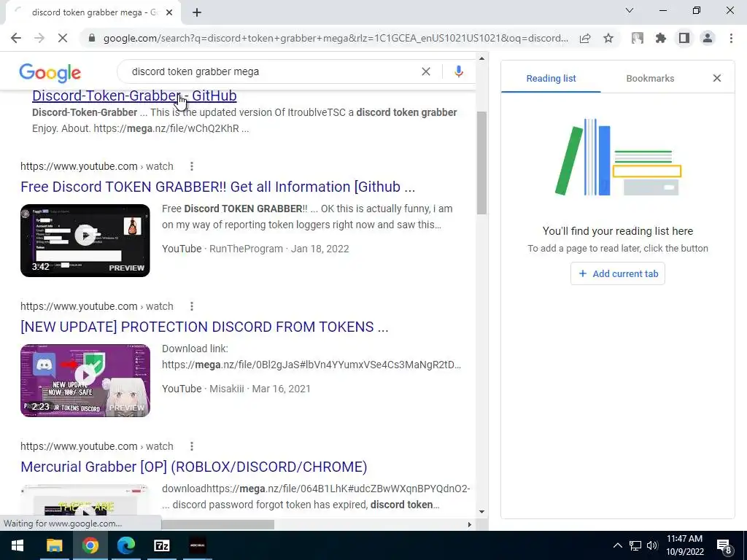The width and height of the screenshot is (747, 560).
Task: Click the Mercurial Grabber video thumbnail
Action: point(85,501)
